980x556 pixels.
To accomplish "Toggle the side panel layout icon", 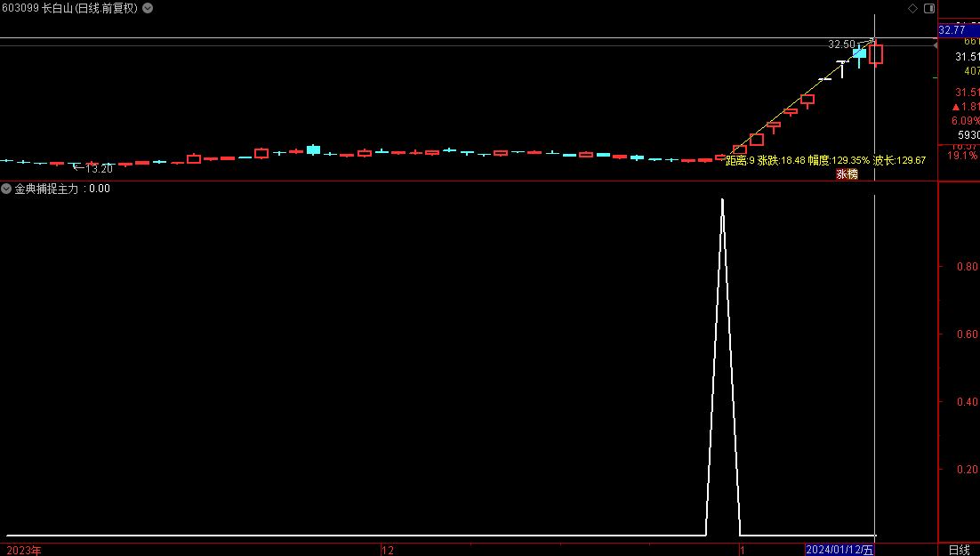I will pyautogui.click(x=929, y=8).
